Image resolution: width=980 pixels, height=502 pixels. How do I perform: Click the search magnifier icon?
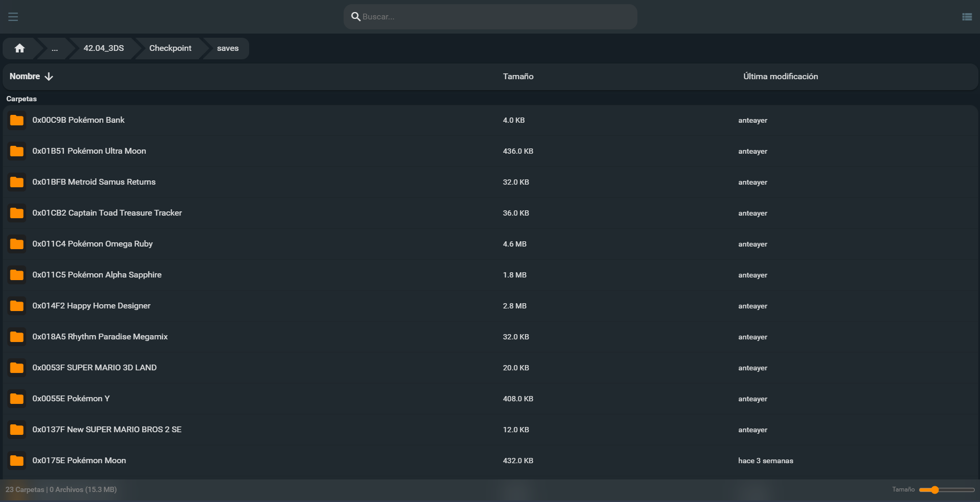click(356, 17)
